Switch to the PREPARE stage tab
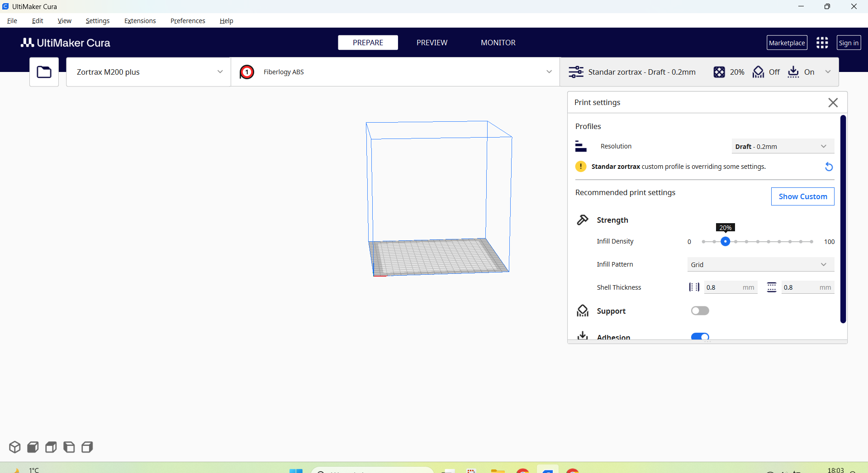The height and width of the screenshot is (473, 868). [368, 43]
